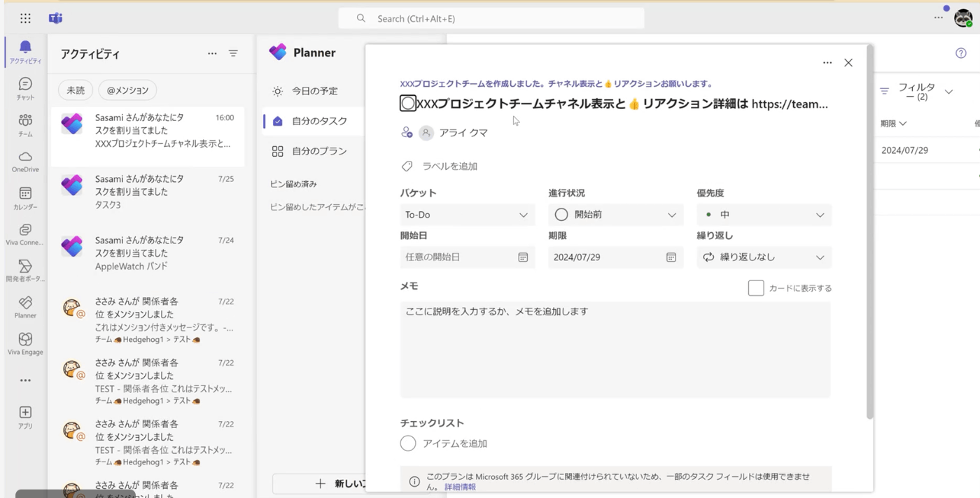Open the 優先度 中 dropdown
The image size is (980, 498).
tap(764, 215)
